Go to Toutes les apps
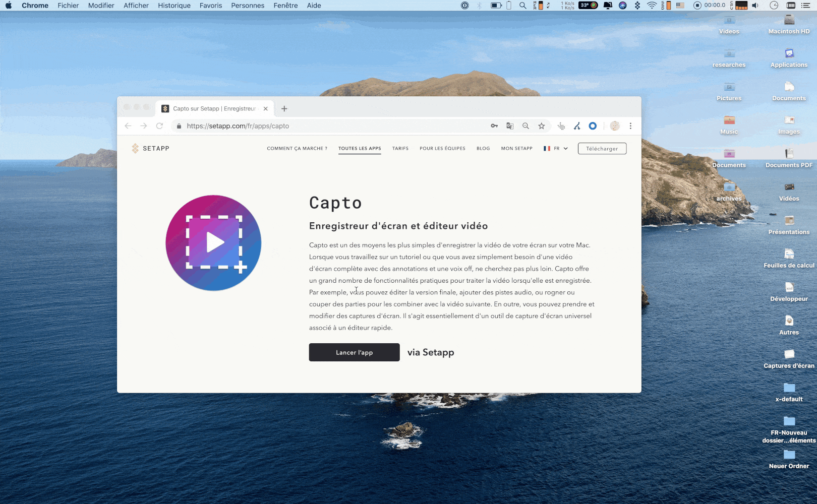The height and width of the screenshot is (504, 817). point(360,149)
